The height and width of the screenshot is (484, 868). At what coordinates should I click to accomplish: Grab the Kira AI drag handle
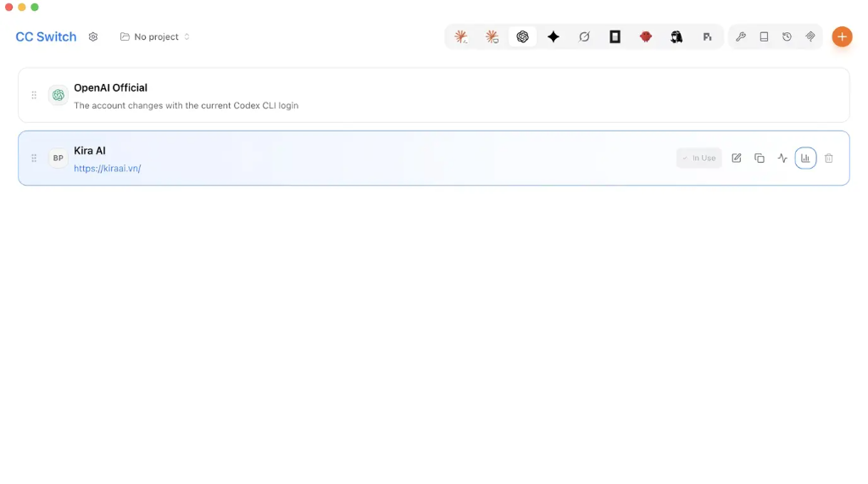[x=34, y=159]
